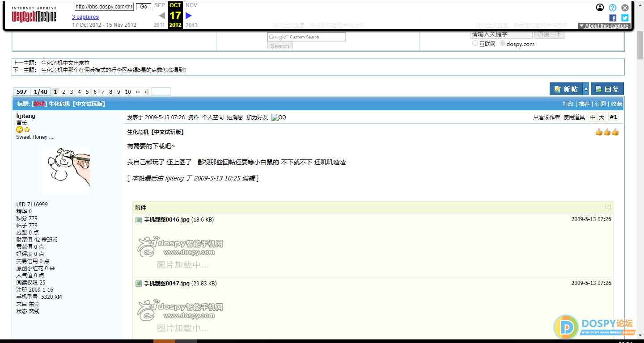
Task: Click the 收藏 favorite link
Action: [617, 104]
